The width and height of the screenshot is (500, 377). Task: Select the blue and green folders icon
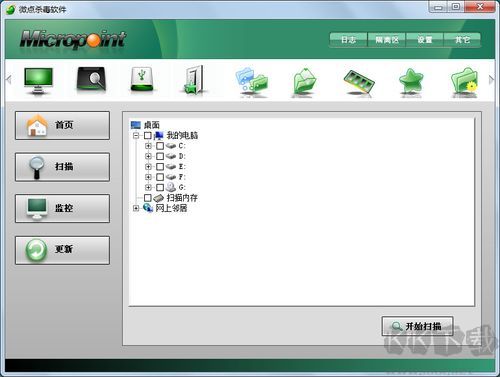251,81
